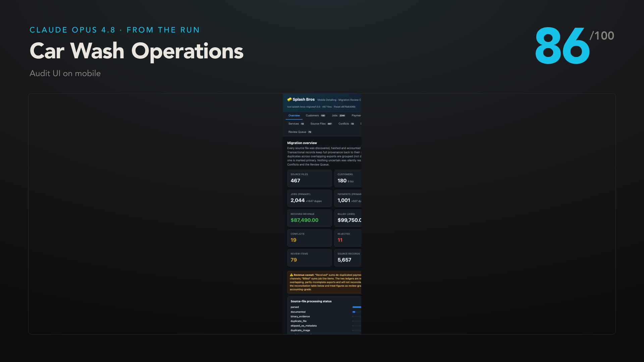Screen dimensions: 644x362
Task: Click the warning icon in Revenue caveat
Action: click(x=291, y=275)
